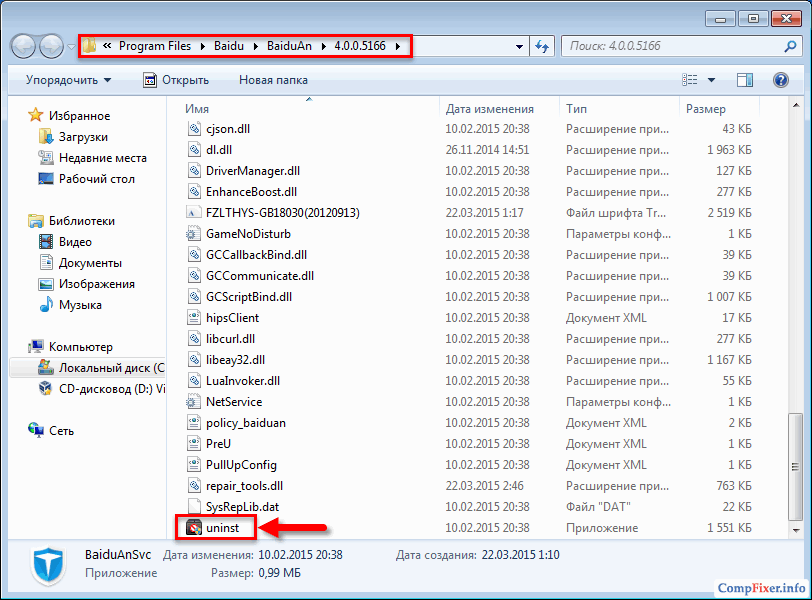Select BaiduAn segment in the address path
This screenshot has width=812, height=600.
pyautogui.click(x=289, y=46)
